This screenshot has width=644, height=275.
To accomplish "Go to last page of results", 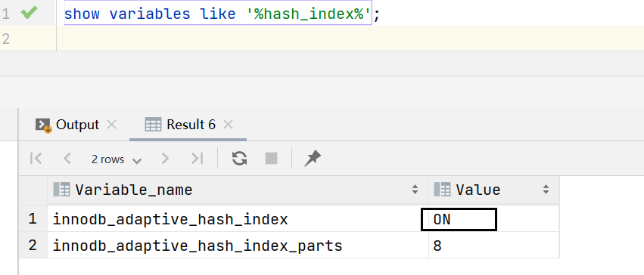I will pyautogui.click(x=198, y=158).
